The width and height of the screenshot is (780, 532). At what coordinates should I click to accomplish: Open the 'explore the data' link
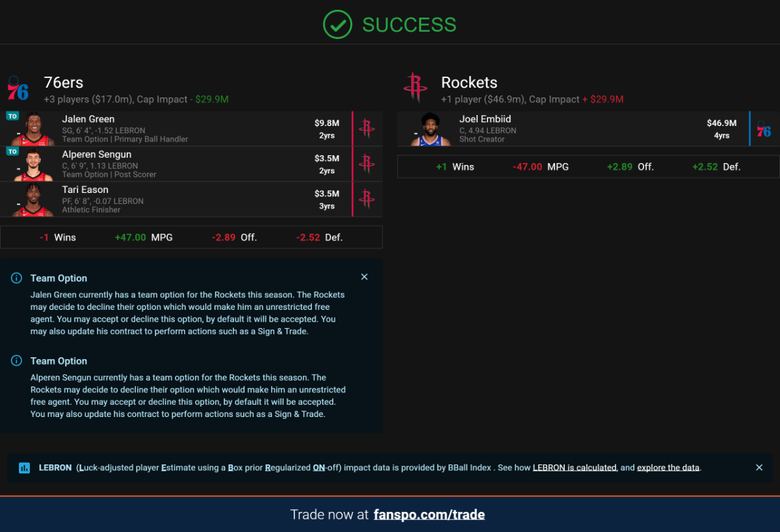tap(668, 468)
